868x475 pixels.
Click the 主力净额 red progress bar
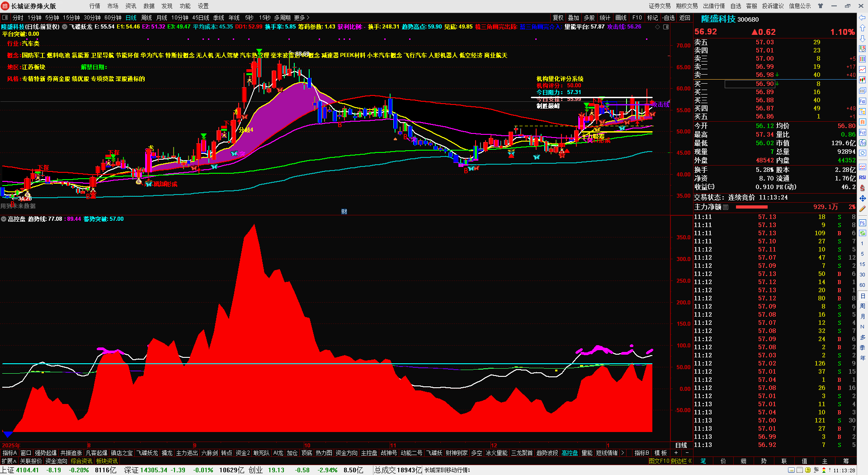pyautogui.click(x=751, y=207)
